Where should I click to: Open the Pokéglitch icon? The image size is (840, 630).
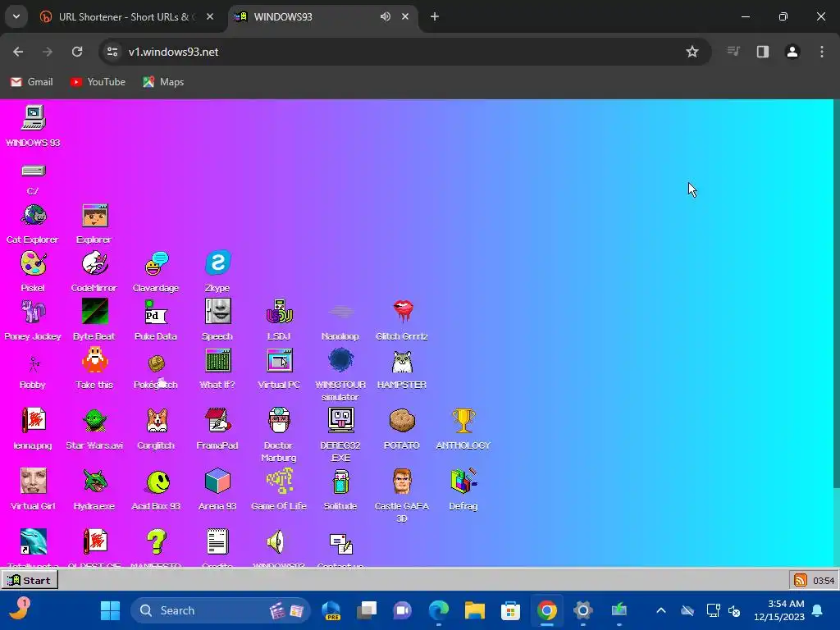157,363
